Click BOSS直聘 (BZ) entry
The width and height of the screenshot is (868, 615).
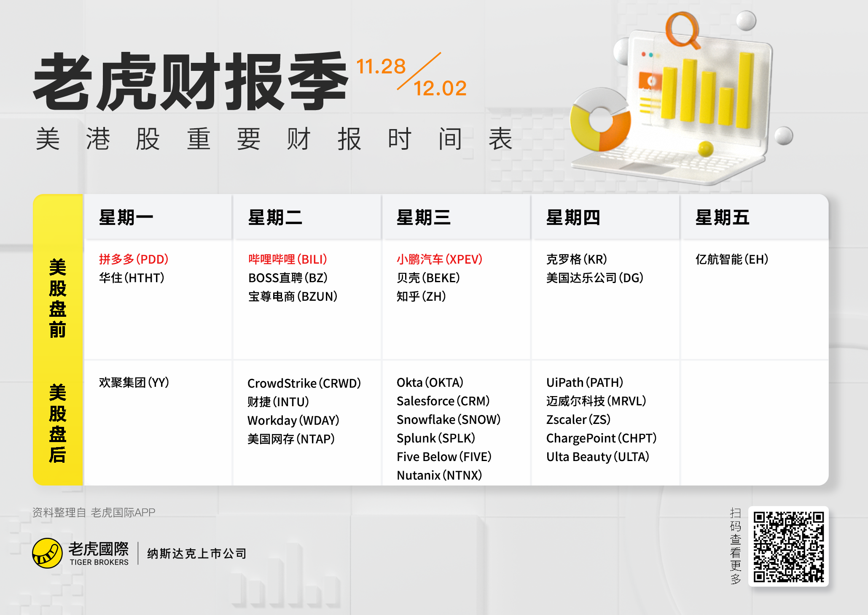[288, 278]
